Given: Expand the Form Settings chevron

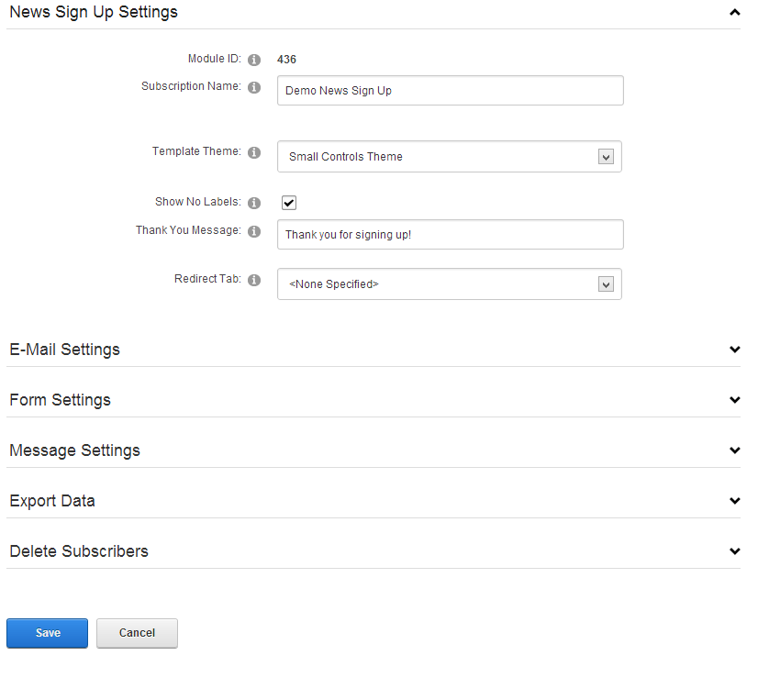Looking at the screenshot, I should coord(735,400).
